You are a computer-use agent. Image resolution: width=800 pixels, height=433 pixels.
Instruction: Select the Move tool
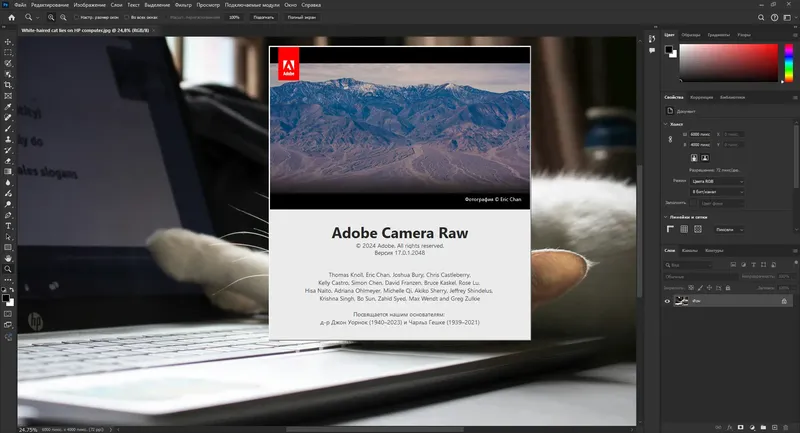click(8, 42)
